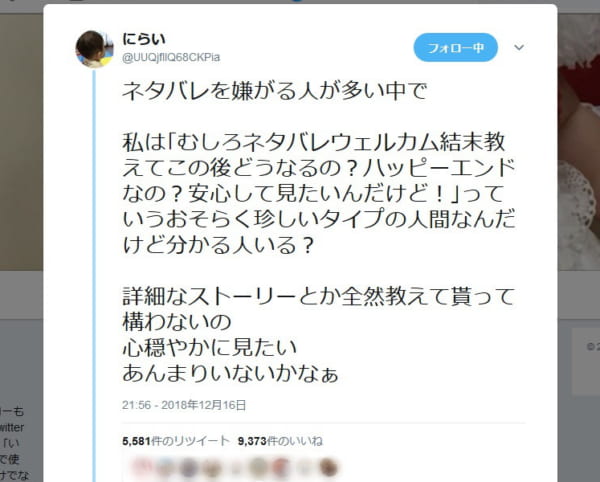Screen dimensions: 600x482
Task: Open the にらい display name link
Action: (144, 39)
